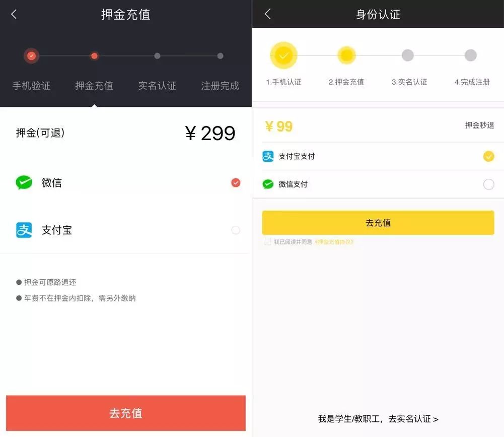Tap the Alipay icon next to 支付宝支付
This screenshot has width=504, height=437.
pos(268,156)
